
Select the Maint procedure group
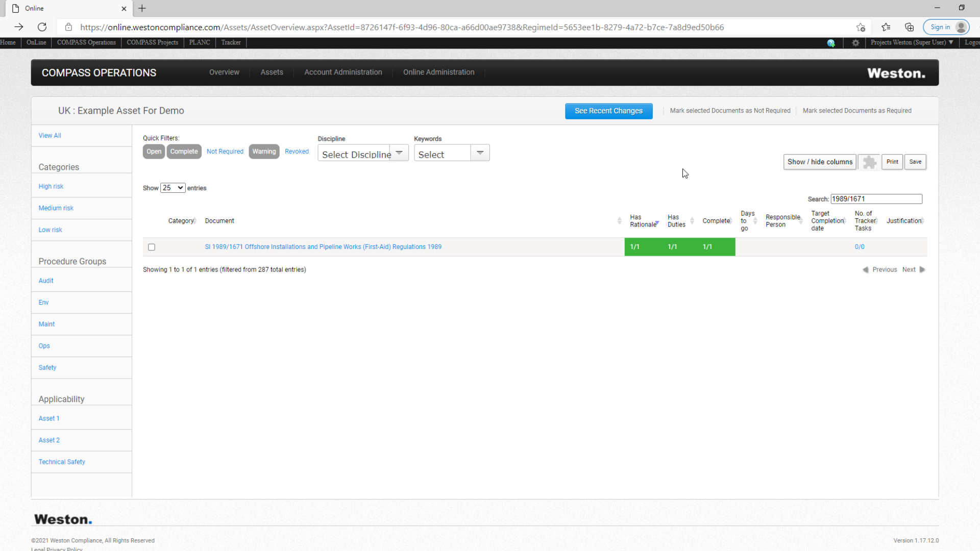point(46,324)
